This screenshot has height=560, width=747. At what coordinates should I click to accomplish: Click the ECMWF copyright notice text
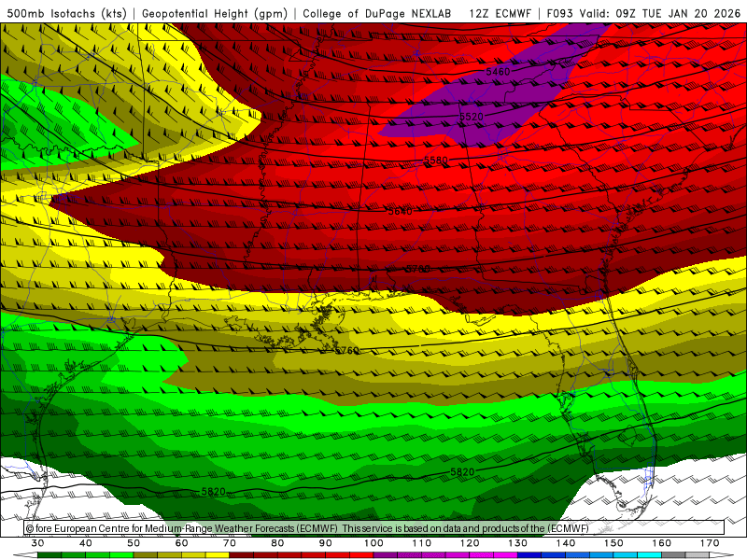tap(307, 528)
